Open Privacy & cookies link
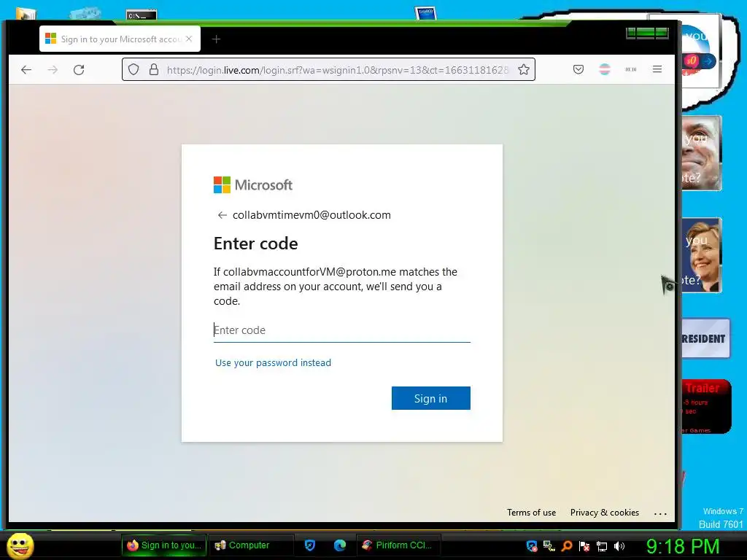This screenshot has width=747, height=560. pyautogui.click(x=605, y=513)
